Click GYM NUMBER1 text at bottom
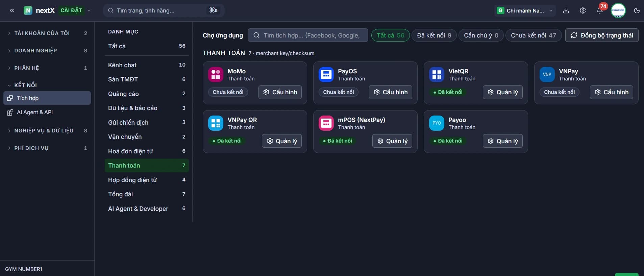 click(x=24, y=269)
